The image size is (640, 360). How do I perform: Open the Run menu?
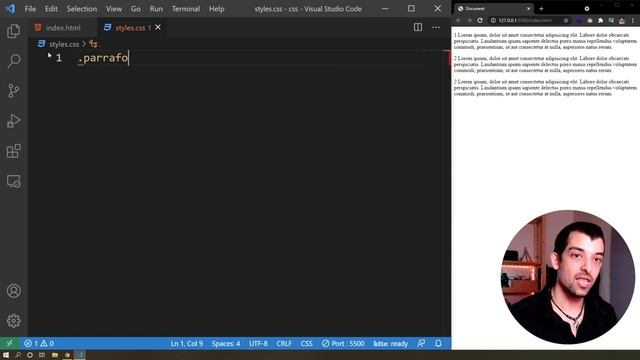[x=156, y=9]
